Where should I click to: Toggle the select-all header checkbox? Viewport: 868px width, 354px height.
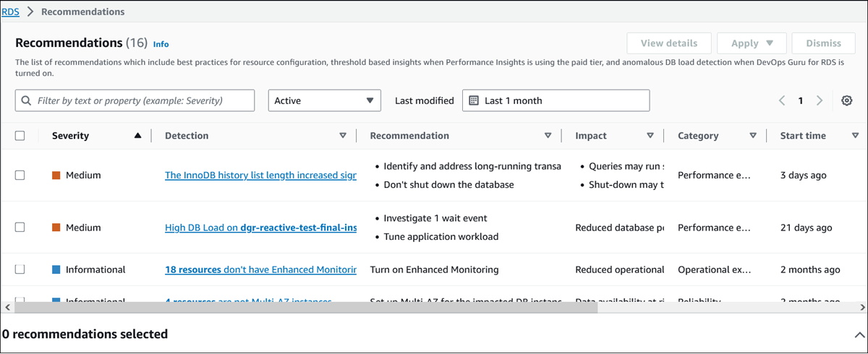click(x=20, y=136)
